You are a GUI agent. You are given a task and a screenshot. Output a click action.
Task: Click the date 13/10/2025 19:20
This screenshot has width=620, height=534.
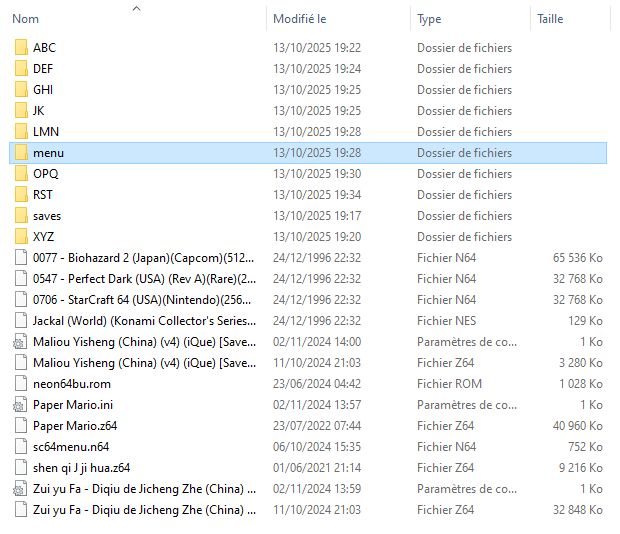point(317,237)
